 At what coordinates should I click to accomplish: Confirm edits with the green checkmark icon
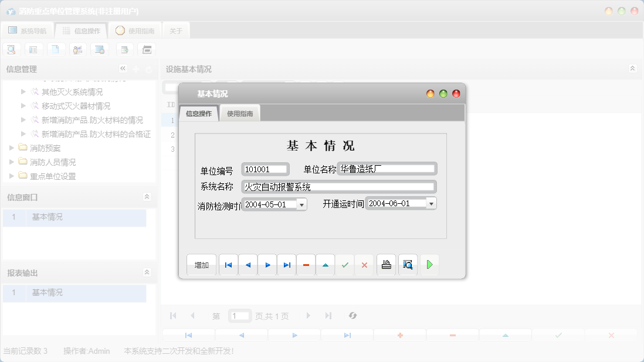pyautogui.click(x=345, y=264)
